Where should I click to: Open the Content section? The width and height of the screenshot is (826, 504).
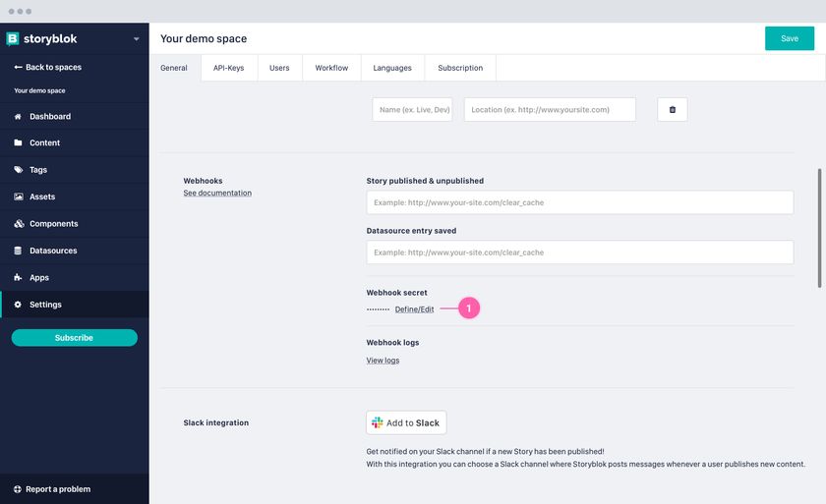75,142
